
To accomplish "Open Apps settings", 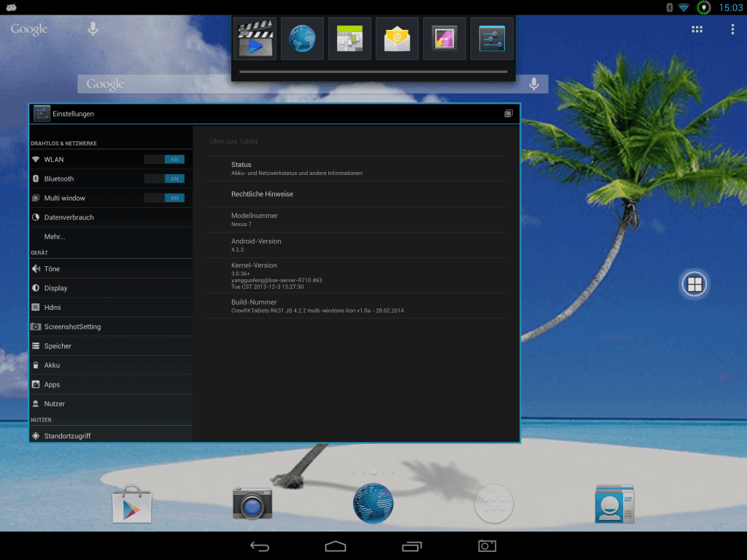I will click(111, 384).
